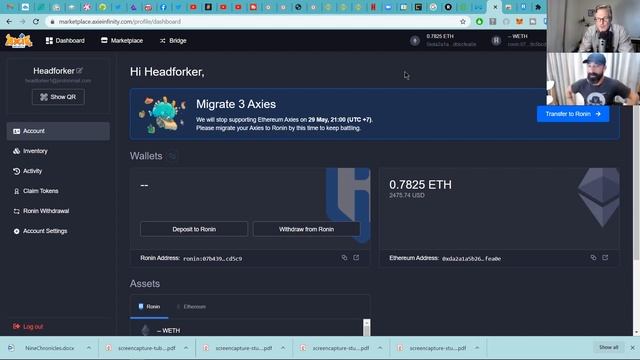Copy the Ronin address

[344, 258]
